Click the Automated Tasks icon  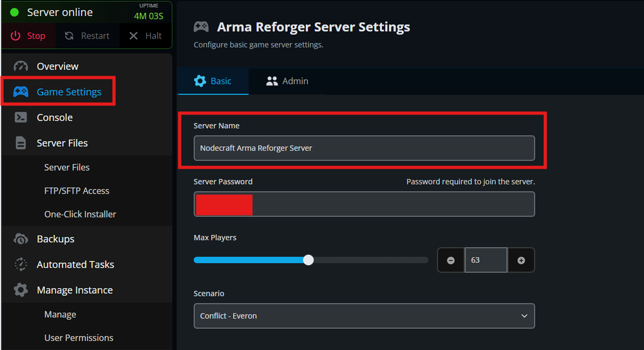pos(21,264)
